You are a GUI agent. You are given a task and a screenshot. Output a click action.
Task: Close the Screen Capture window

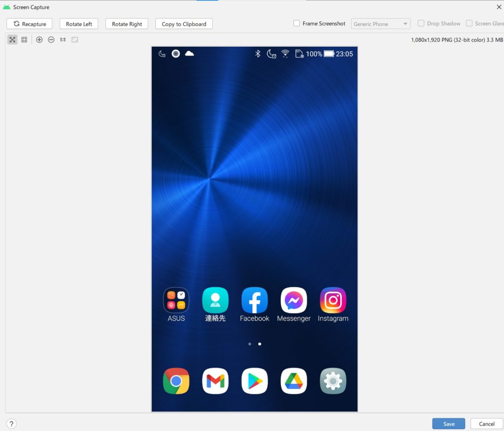pos(499,7)
